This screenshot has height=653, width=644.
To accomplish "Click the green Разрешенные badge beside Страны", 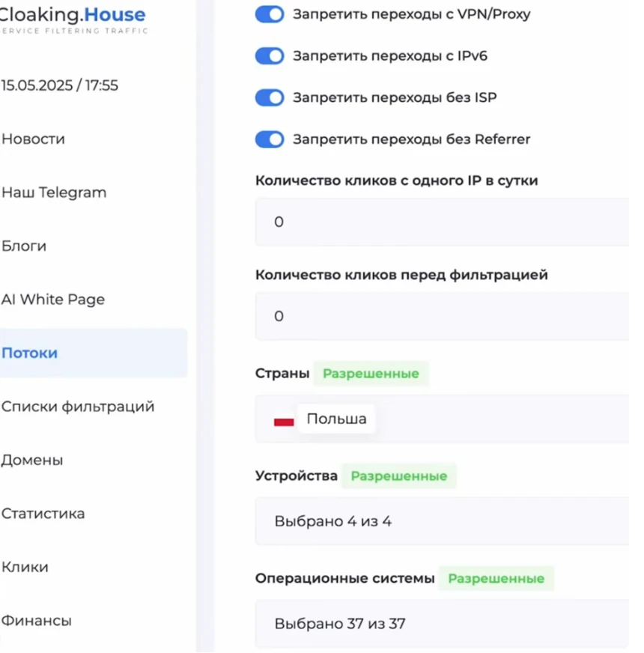I will (371, 374).
